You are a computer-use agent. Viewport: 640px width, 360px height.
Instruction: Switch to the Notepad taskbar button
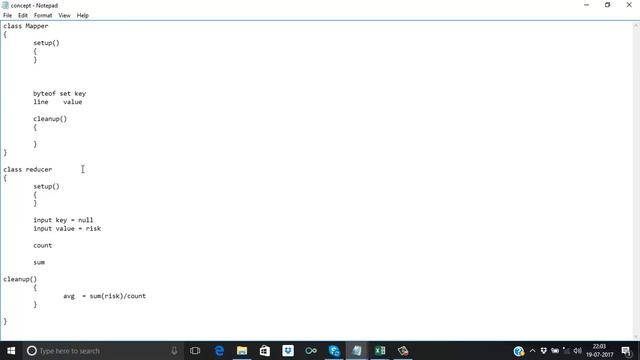pos(357,351)
